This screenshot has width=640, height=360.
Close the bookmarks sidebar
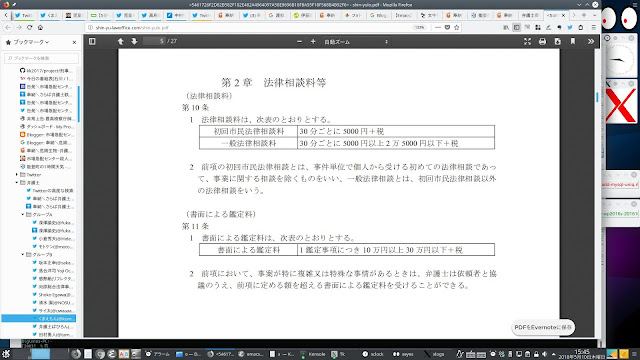pos(74,42)
